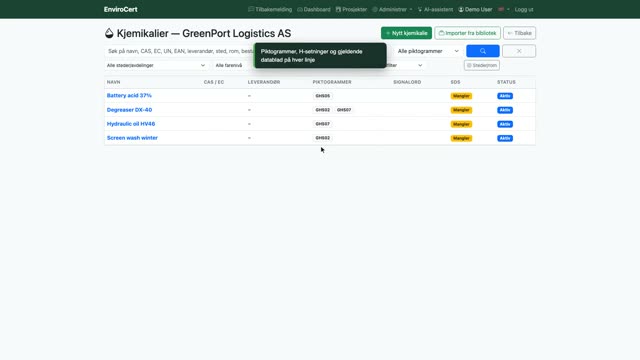Click the Aktiv status badge for Battery acid
640x360 pixels.
(505, 96)
